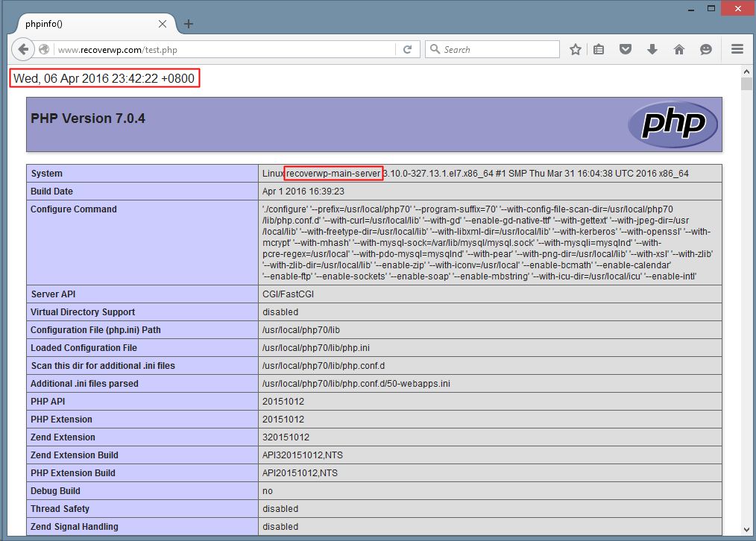This screenshot has width=756, height=541.
Task: Open the downloads arrow icon
Action: tap(652, 49)
